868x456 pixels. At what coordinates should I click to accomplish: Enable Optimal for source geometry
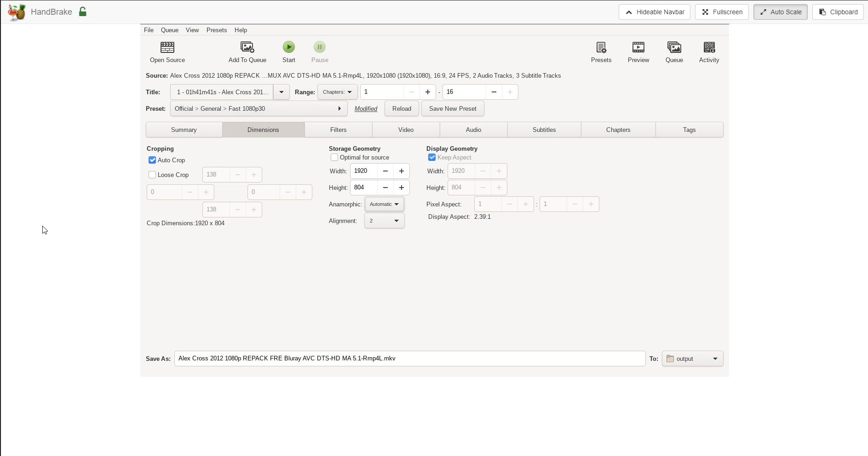point(334,157)
